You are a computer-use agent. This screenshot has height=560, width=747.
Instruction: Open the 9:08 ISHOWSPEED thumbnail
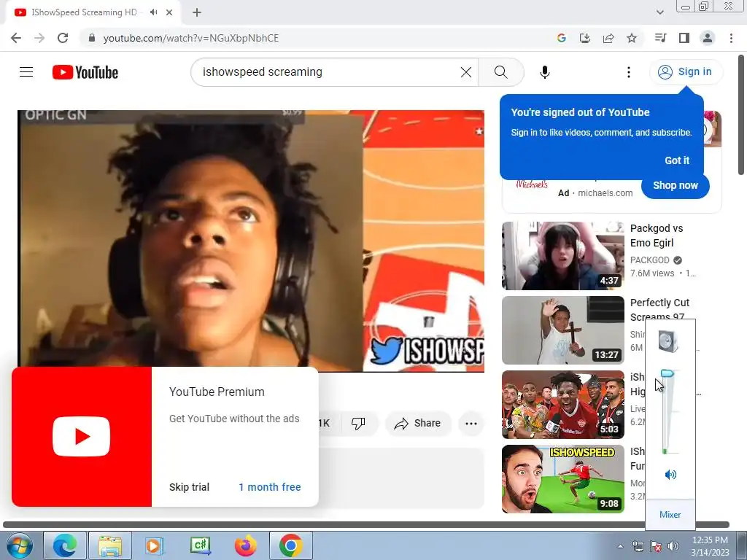pyautogui.click(x=562, y=478)
